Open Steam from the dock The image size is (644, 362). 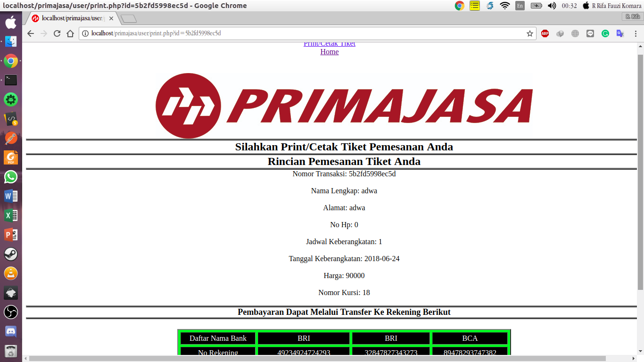11,254
